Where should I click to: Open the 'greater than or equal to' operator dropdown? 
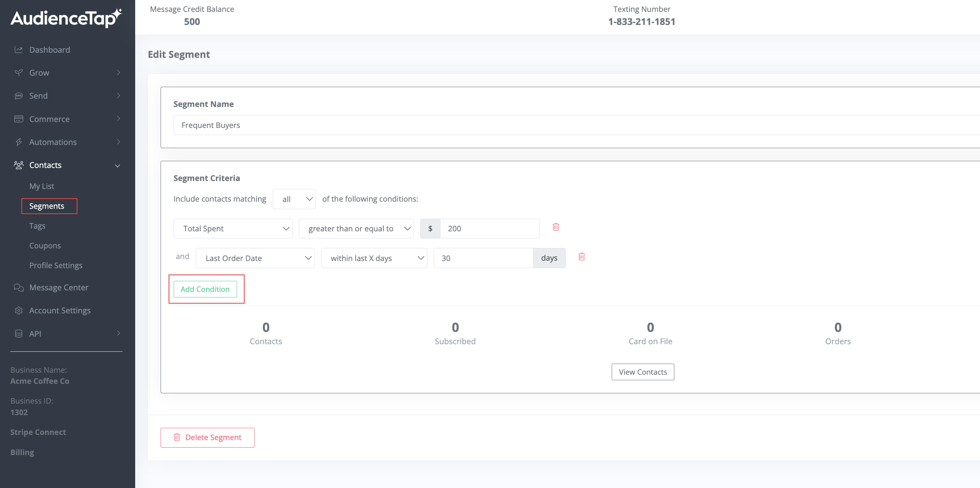point(356,228)
